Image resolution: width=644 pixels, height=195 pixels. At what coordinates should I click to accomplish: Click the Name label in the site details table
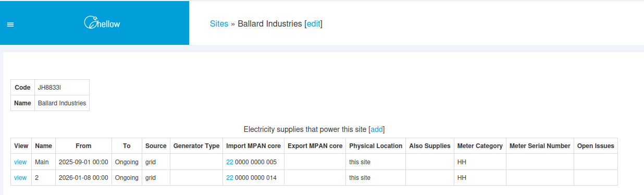click(x=22, y=103)
